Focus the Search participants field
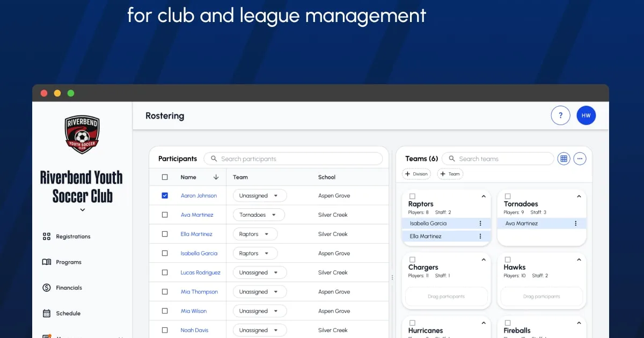The height and width of the screenshot is (338, 644). point(293,159)
